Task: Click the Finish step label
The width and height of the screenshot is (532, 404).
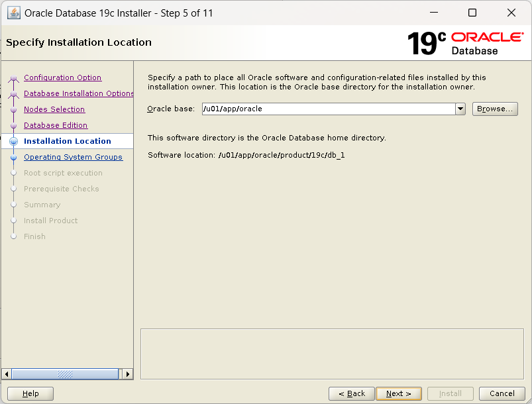Action: click(x=34, y=236)
